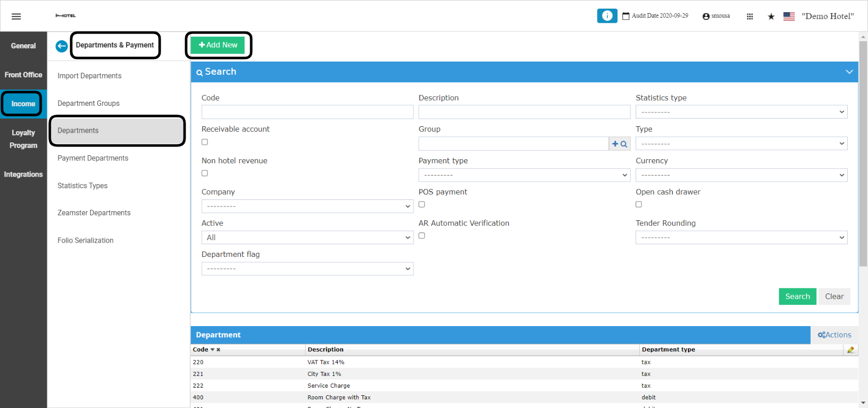Screen dimensions: 868x408
Task: Open the apps grid icon
Action: pos(750,16)
